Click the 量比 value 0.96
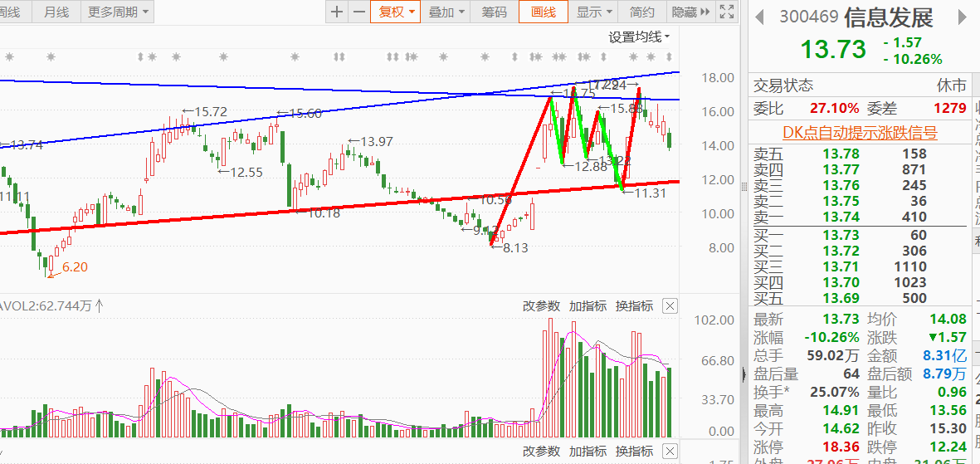The image size is (980, 464). (951, 392)
